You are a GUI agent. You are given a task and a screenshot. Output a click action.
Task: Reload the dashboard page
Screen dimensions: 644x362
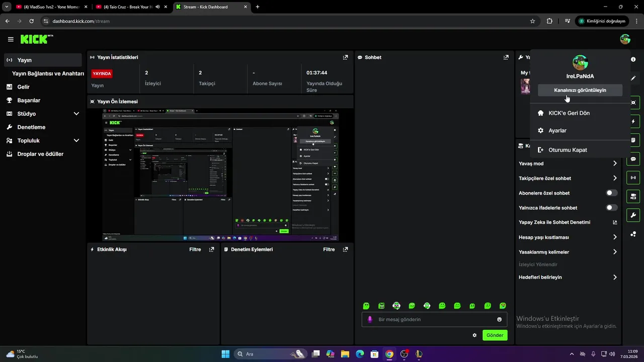click(x=31, y=21)
